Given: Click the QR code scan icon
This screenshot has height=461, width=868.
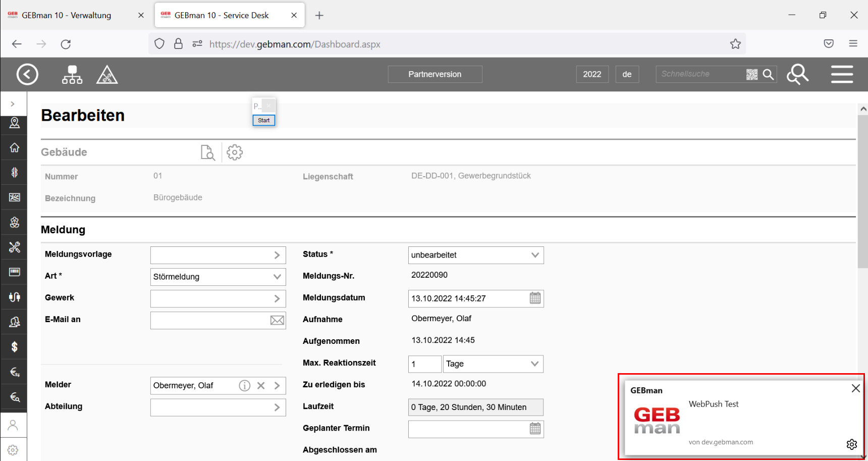Looking at the screenshot, I should (x=752, y=74).
